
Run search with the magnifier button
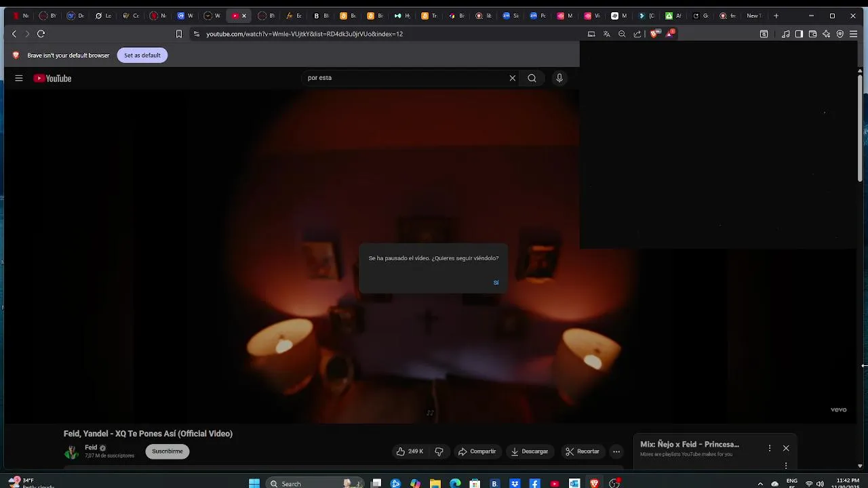(532, 78)
